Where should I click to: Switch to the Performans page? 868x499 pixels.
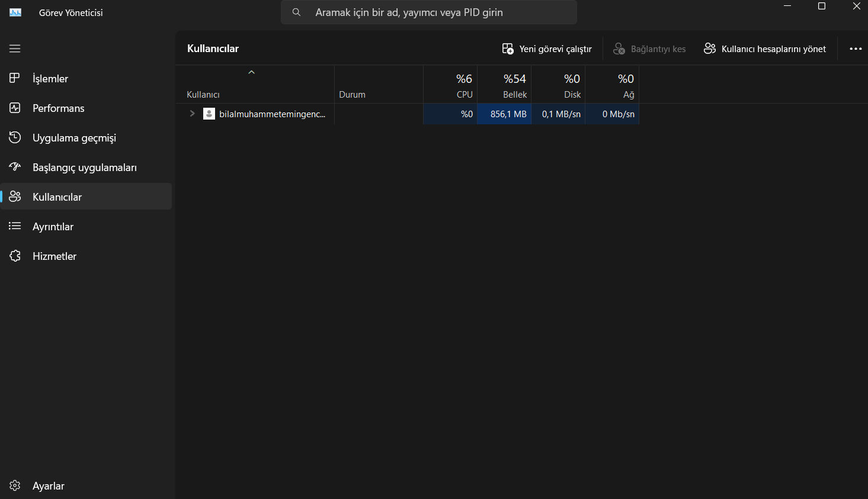point(86,108)
